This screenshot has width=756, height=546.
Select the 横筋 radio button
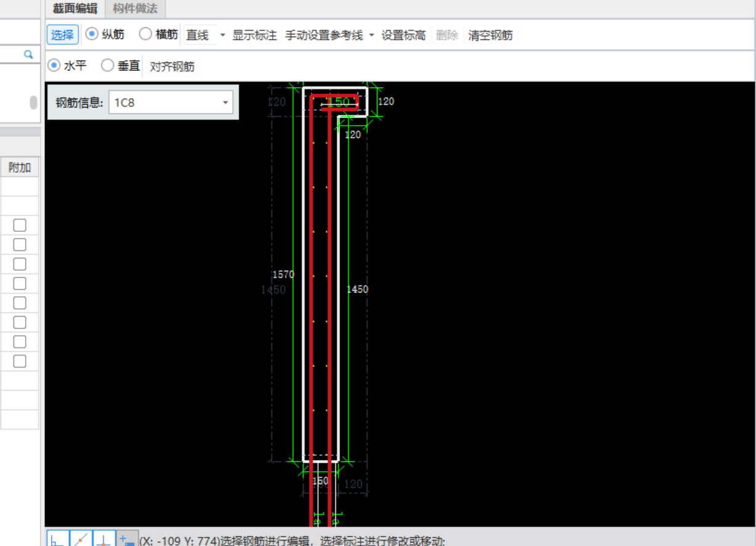(146, 34)
